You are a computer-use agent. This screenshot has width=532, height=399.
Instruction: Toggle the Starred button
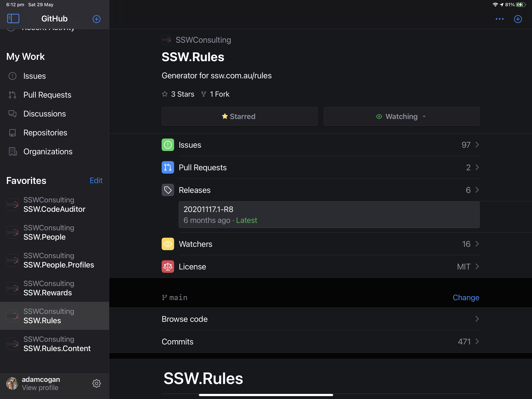click(x=239, y=116)
